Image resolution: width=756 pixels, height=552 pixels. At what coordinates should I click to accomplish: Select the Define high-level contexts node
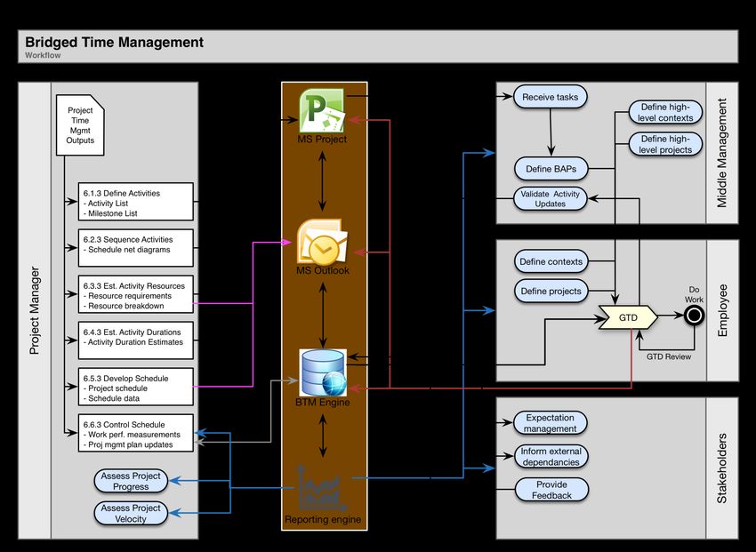coord(665,113)
